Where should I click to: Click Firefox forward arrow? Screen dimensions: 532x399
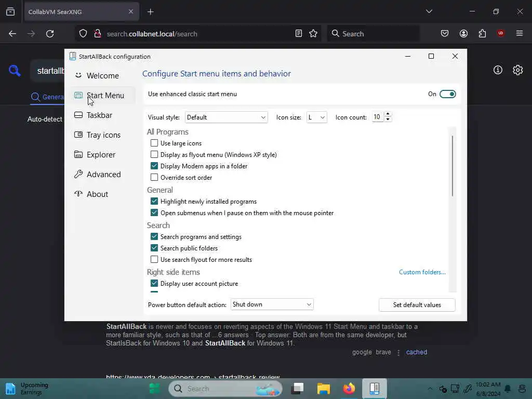pyautogui.click(x=31, y=34)
